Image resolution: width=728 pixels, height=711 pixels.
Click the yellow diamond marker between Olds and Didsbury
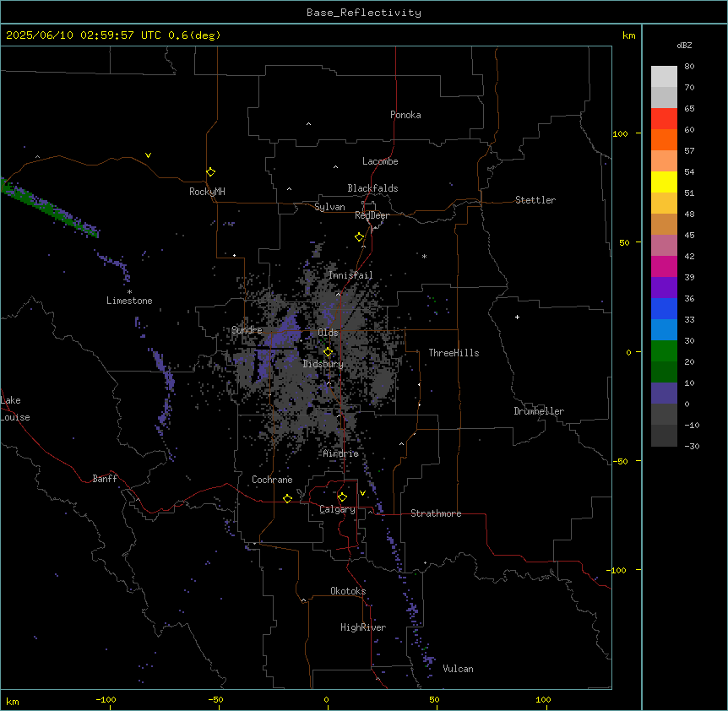(x=328, y=352)
